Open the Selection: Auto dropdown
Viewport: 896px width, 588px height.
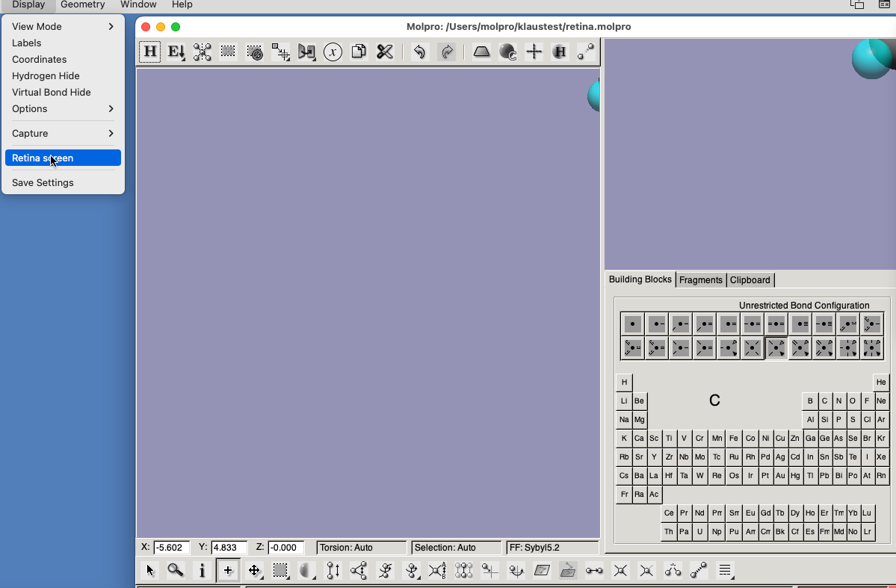[x=456, y=547]
